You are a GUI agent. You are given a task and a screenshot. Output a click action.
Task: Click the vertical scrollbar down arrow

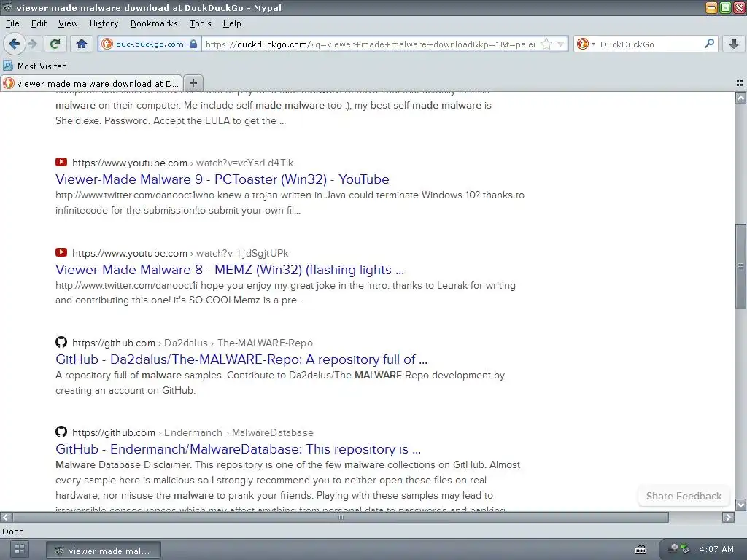coord(740,505)
